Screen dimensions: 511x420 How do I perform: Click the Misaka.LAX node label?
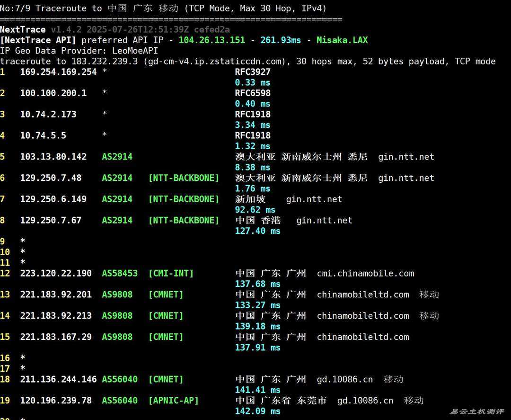[342, 40]
